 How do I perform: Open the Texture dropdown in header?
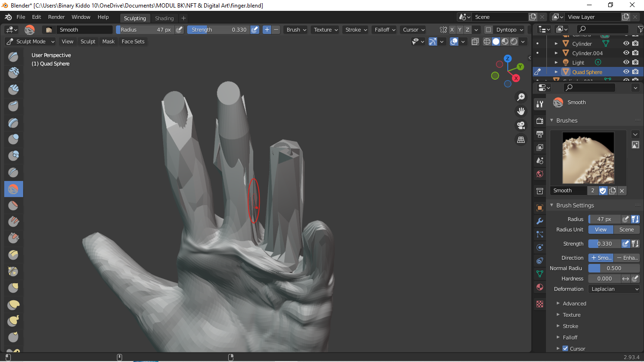(326, 30)
